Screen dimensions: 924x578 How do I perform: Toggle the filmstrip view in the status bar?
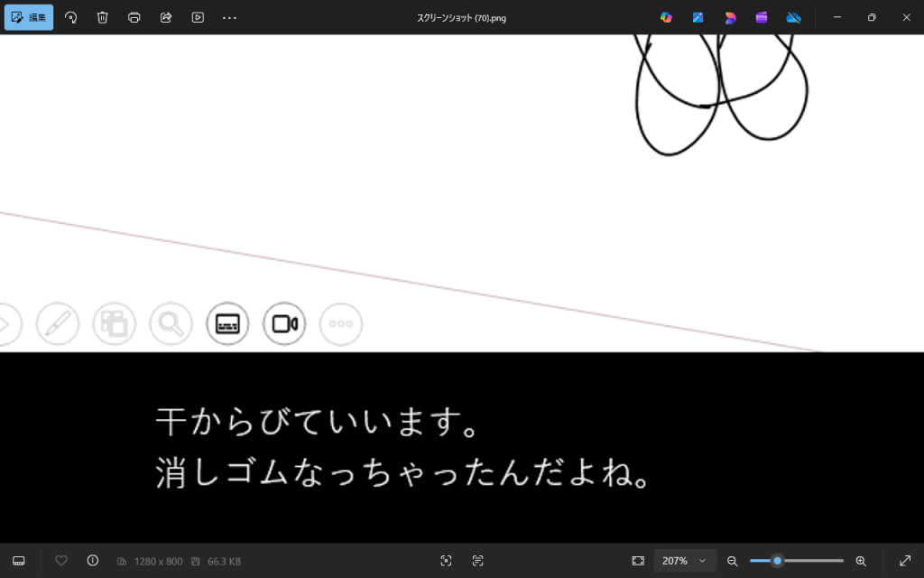[x=18, y=561]
